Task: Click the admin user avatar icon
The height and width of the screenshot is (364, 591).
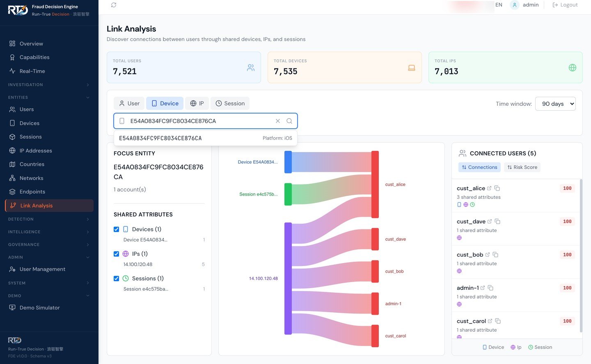Action: 514,5
